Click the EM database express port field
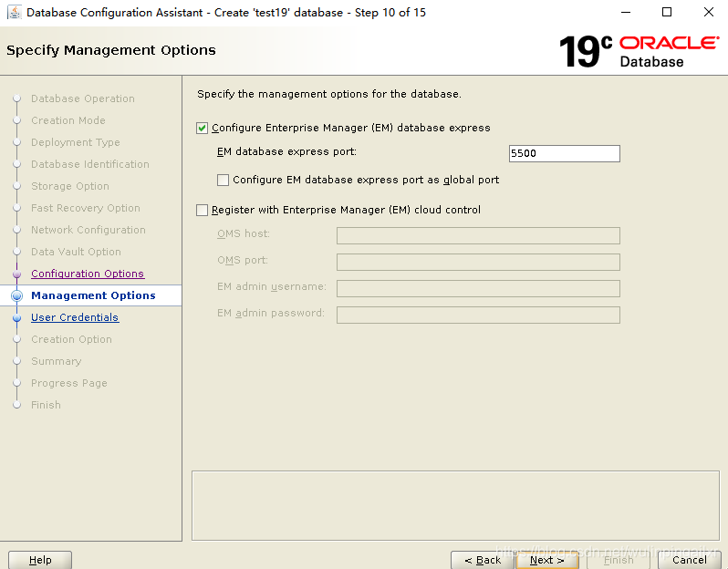This screenshot has height=569, width=728. click(564, 153)
